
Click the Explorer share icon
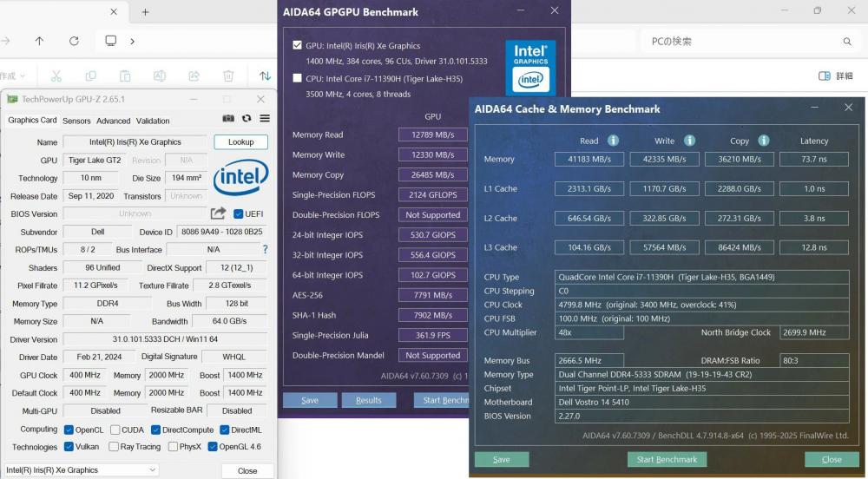194,75
